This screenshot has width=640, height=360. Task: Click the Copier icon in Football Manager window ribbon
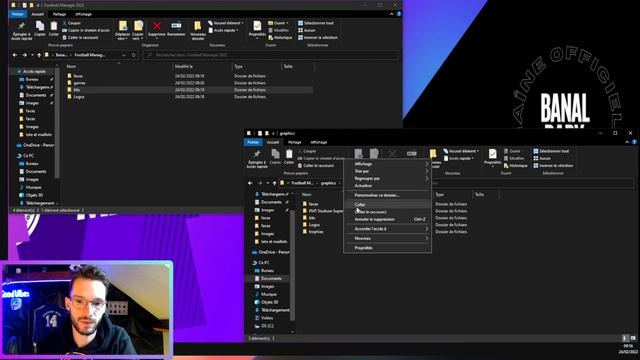point(40,29)
